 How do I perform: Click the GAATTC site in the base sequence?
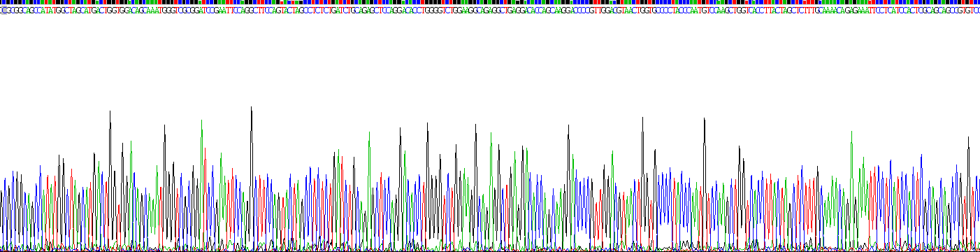226,10
